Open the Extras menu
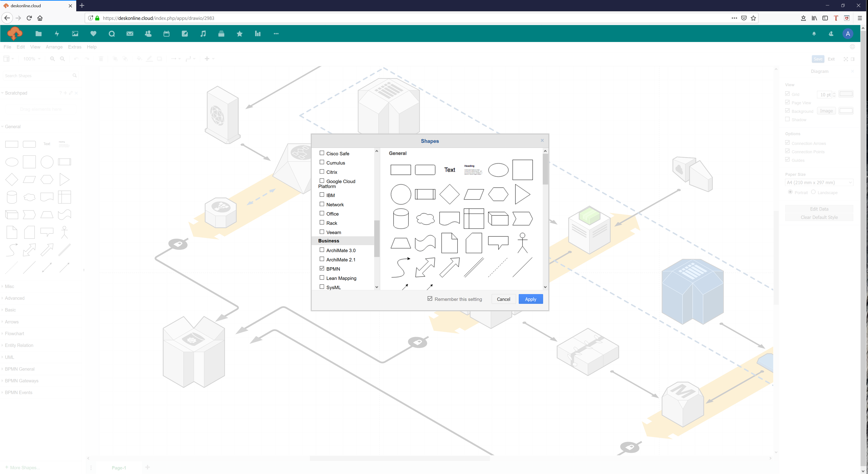Screen dimensions: 868x474 coord(74,47)
